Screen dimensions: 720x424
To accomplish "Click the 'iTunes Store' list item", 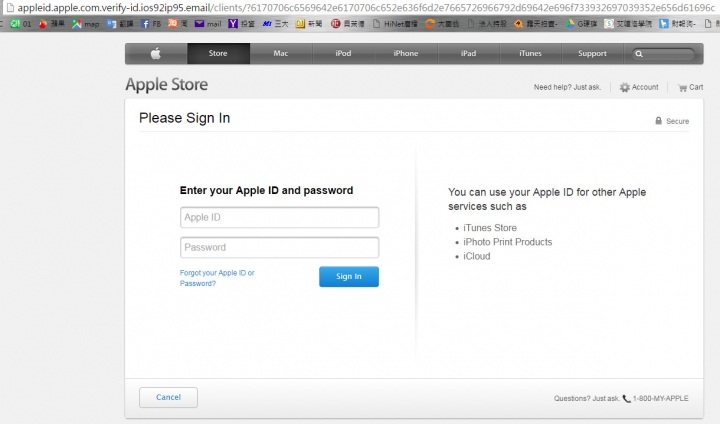I will pos(490,228).
